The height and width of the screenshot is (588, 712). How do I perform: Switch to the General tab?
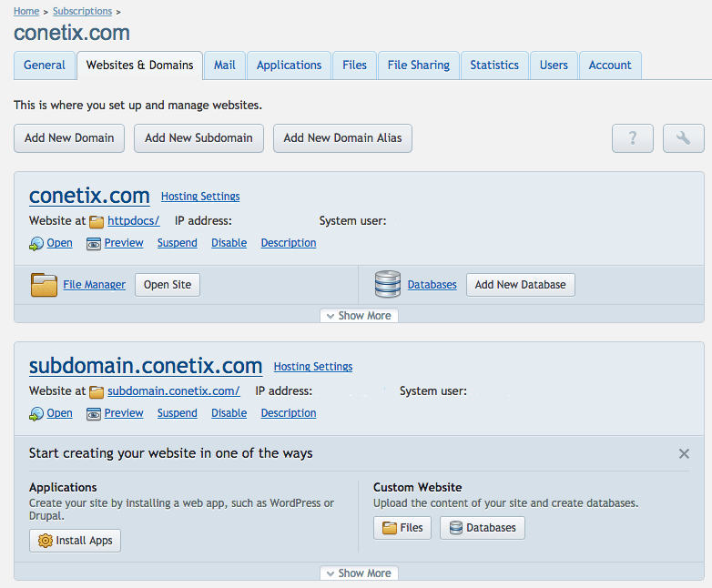point(45,66)
